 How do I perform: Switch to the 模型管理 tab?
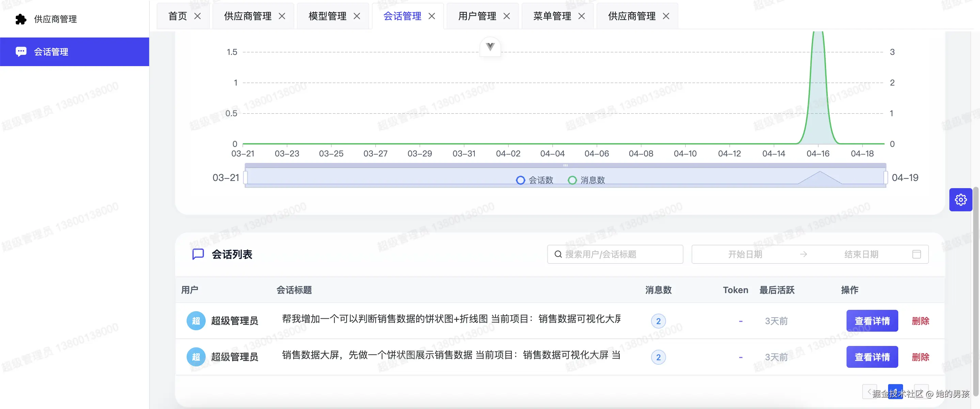coord(327,16)
